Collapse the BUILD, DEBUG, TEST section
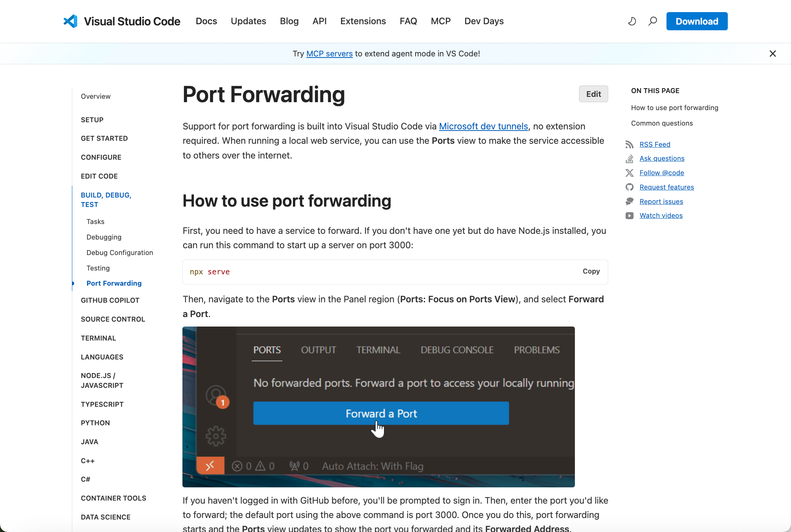Screen dimensions: 791x532 point(106,200)
